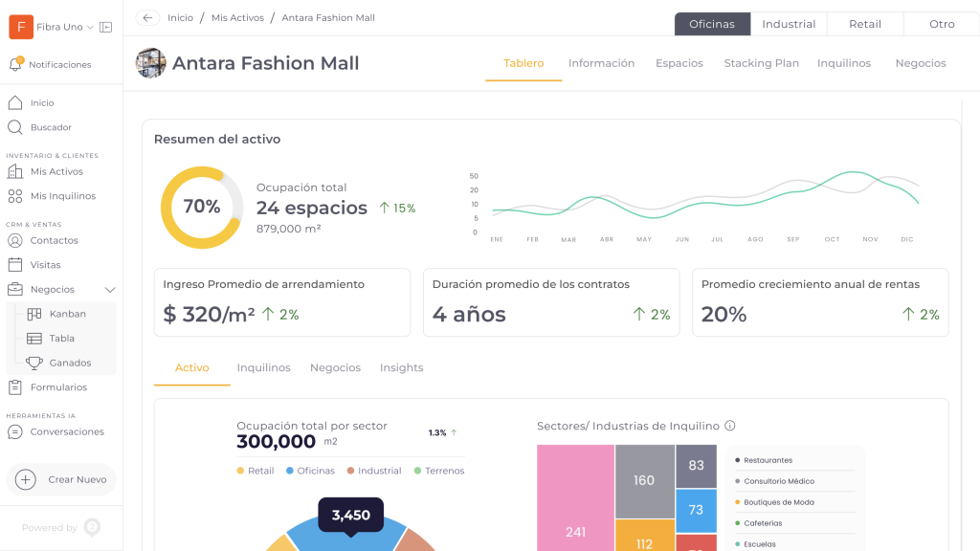Viewport: 980px width, 551px height.
Task: Click the Formularios clipboard icon
Action: pos(15,387)
